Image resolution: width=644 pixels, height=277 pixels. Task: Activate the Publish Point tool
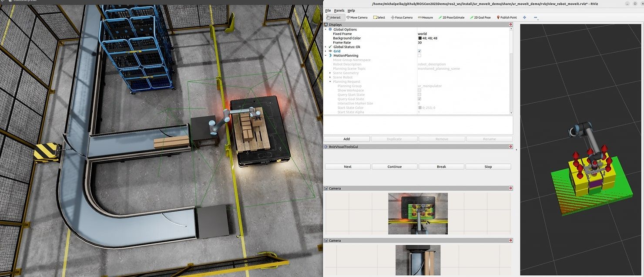pos(507,17)
